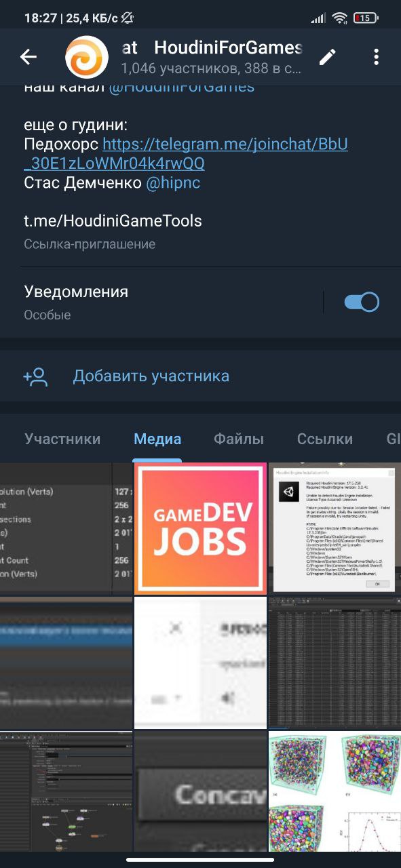Tap the battery indicator in status bar
The width and height of the screenshot is (401, 868).
[366, 18]
